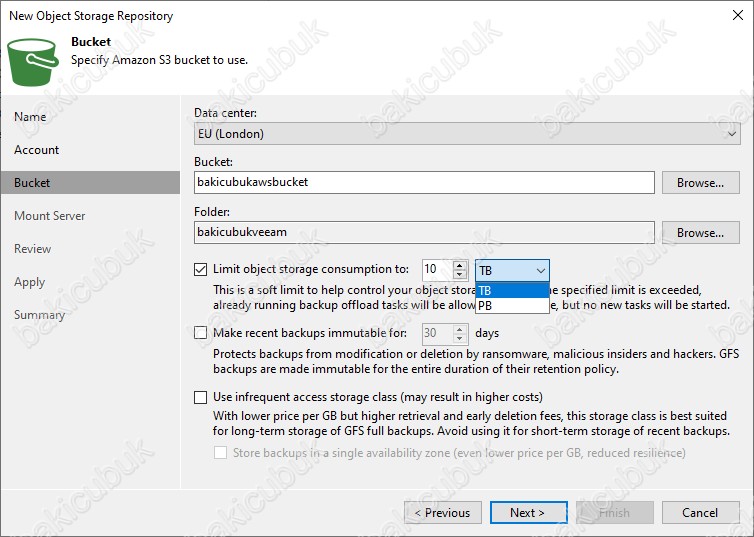Screen dimensions: 754x537
Task: Click the 'Specify Amazon S3 bucket to use.' text
Action: coord(160,60)
